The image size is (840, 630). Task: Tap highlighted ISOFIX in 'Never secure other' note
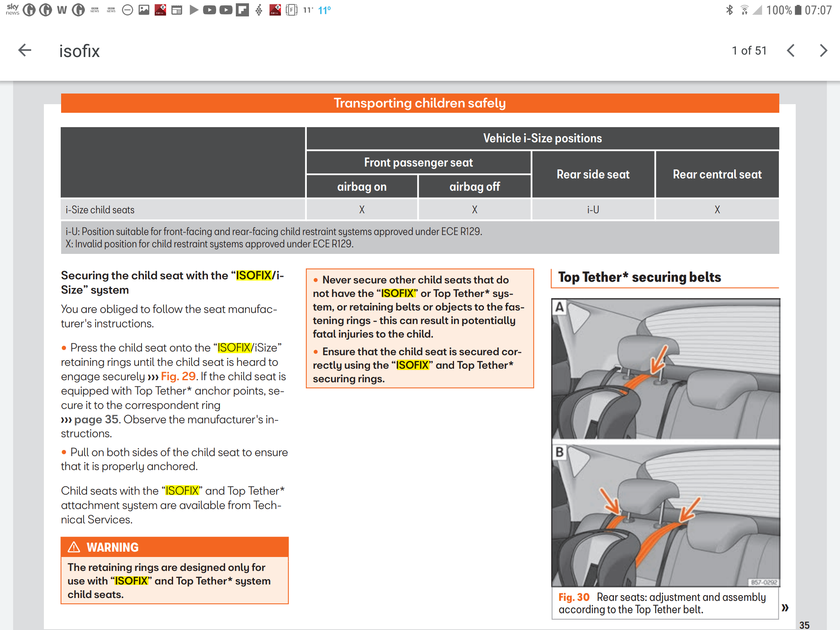tap(397, 293)
